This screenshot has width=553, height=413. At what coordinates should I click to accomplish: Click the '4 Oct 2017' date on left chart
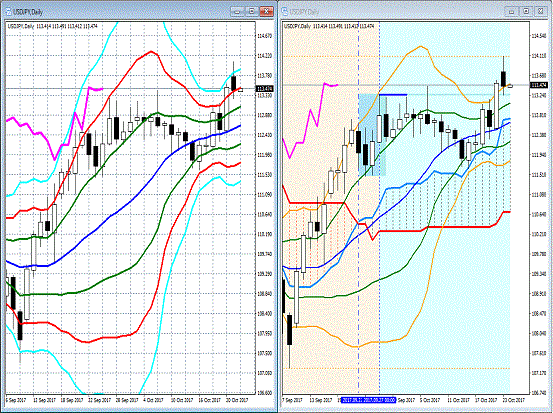pyautogui.click(x=153, y=400)
